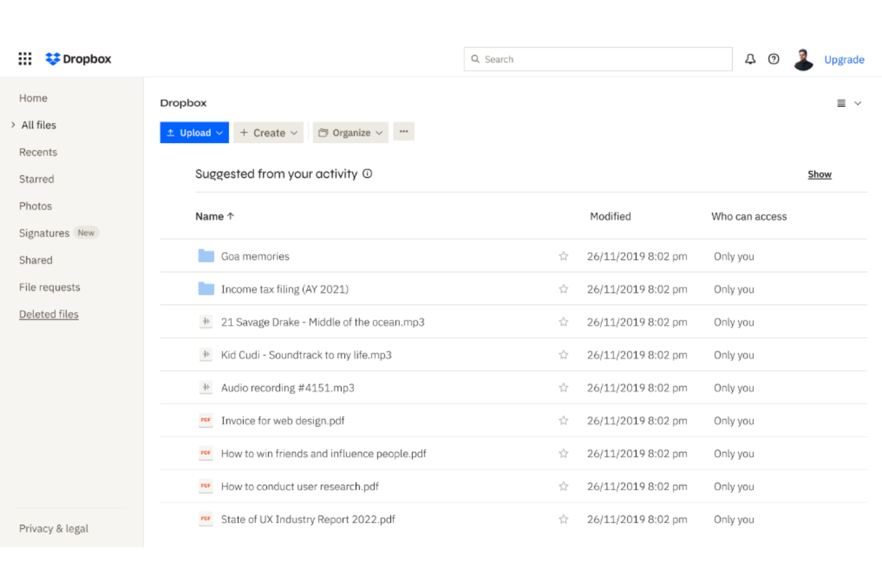Open the help question mark icon

(774, 59)
